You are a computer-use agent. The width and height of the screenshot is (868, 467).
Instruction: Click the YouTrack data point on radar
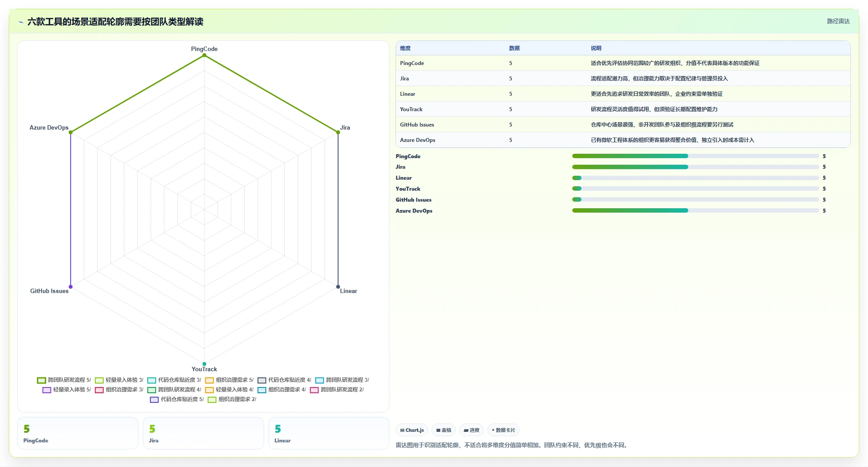tap(204, 364)
